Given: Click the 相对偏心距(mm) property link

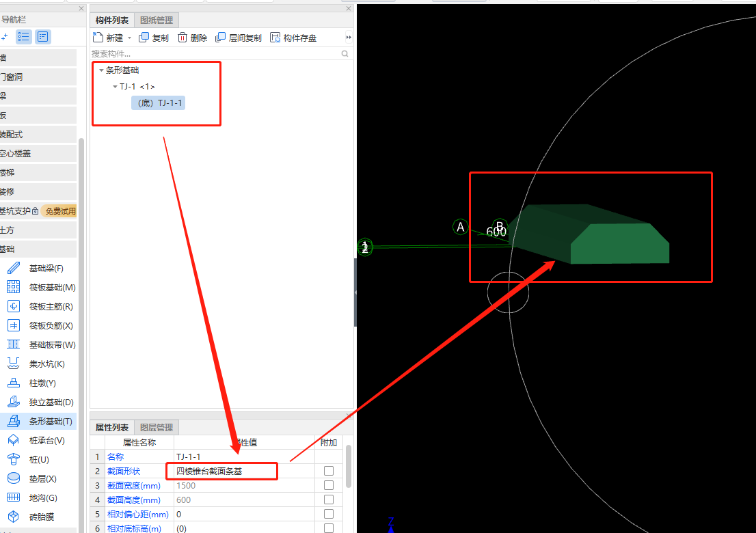Looking at the screenshot, I should (138, 514).
